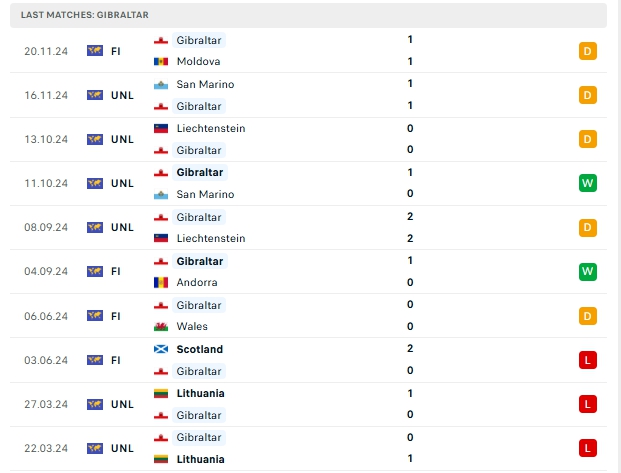This screenshot has height=473, width=621.
Task: Click the Liechtenstein flag in 13.10.24 match
Action: coord(161,128)
